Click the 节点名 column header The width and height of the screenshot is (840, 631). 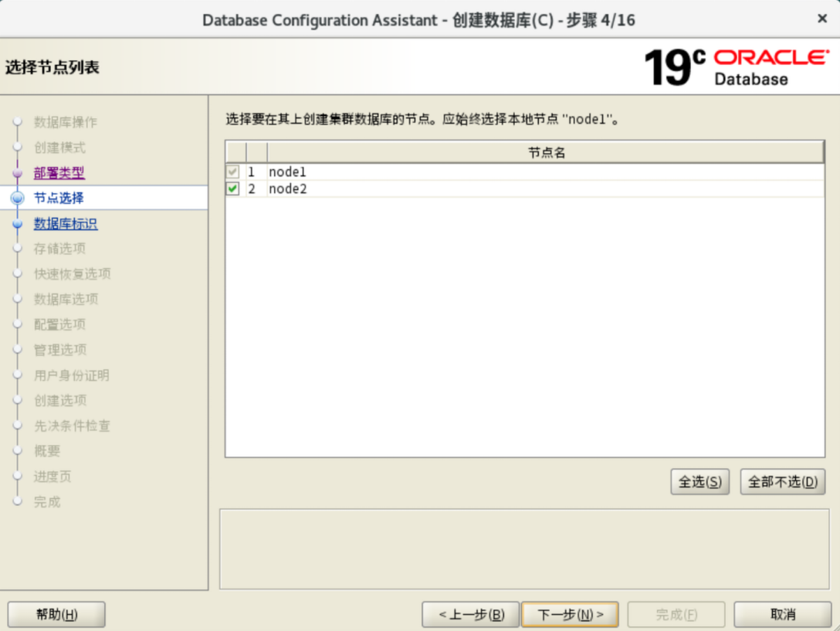pos(546,153)
